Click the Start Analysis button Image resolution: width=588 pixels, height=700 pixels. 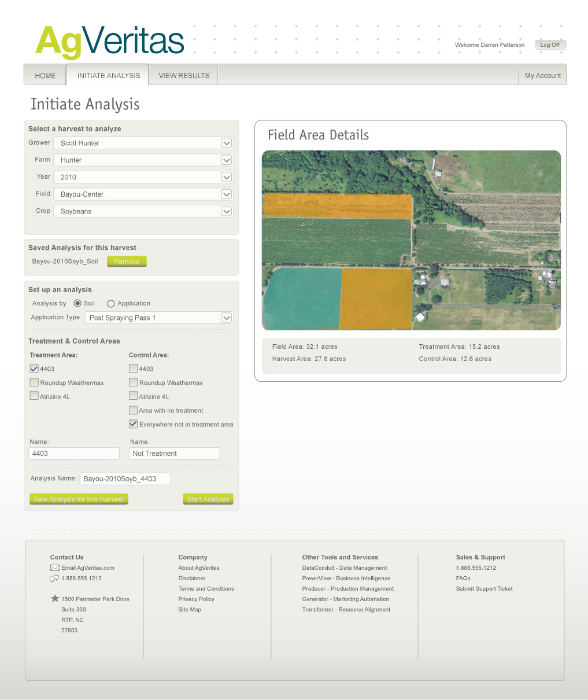click(x=208, y=499)
